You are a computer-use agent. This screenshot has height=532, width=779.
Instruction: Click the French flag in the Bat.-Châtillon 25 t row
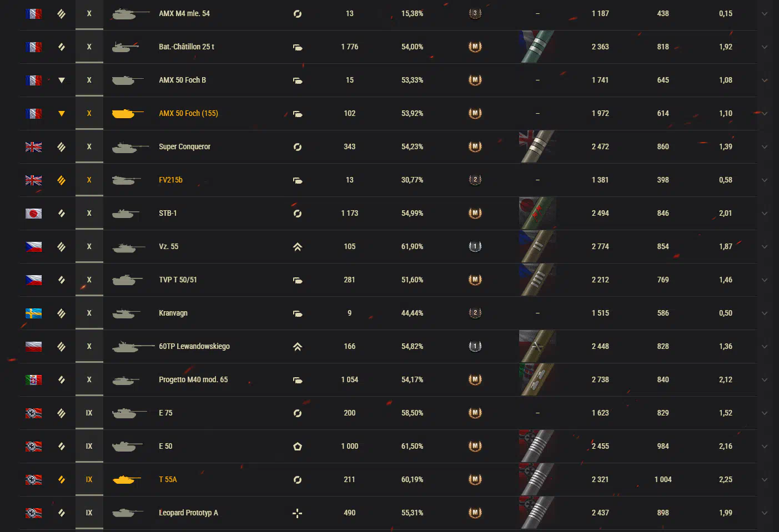33,47
